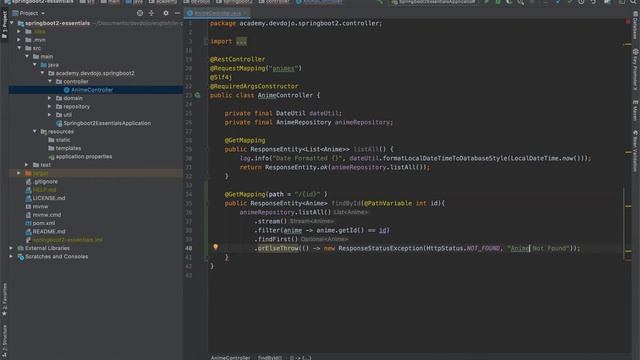Click the Search Everywhere magnifier icon in top toolbar
This screenshot has height=360, width=640.
pyautogui.click(x=633, y=2)
